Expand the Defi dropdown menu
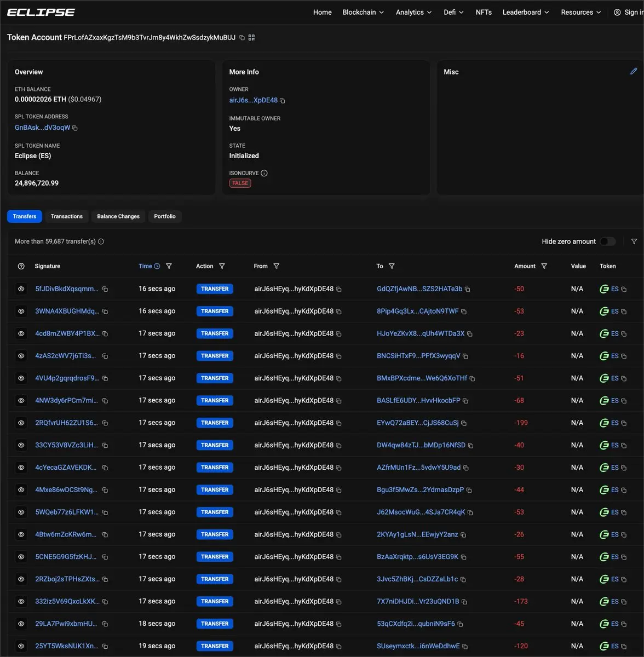The width and height of the screenshot is (644, 657). pyautogui.click(x=453, y=12)
